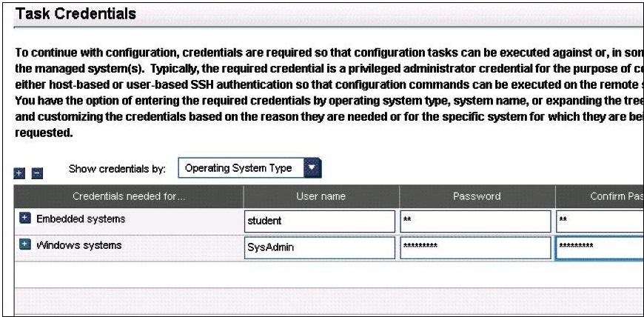Click the collapse-all minus icon above table
644x317 pixels.
point(37,173)
